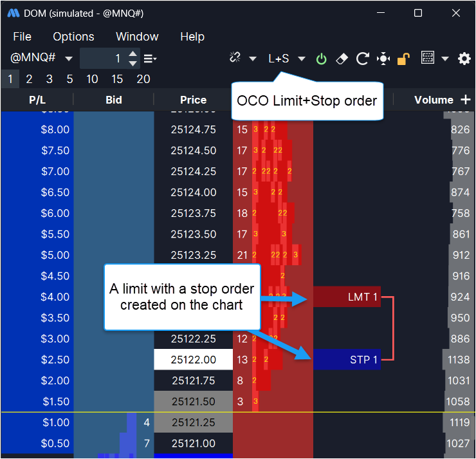Screen dimensions: 476x459
Task: Add a column with the plus icon
Action: click(466, 100)
